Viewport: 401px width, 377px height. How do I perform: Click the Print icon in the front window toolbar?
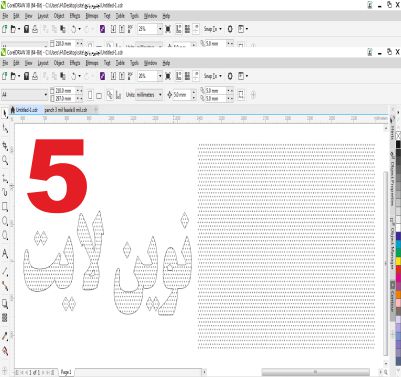click(35, 76)
